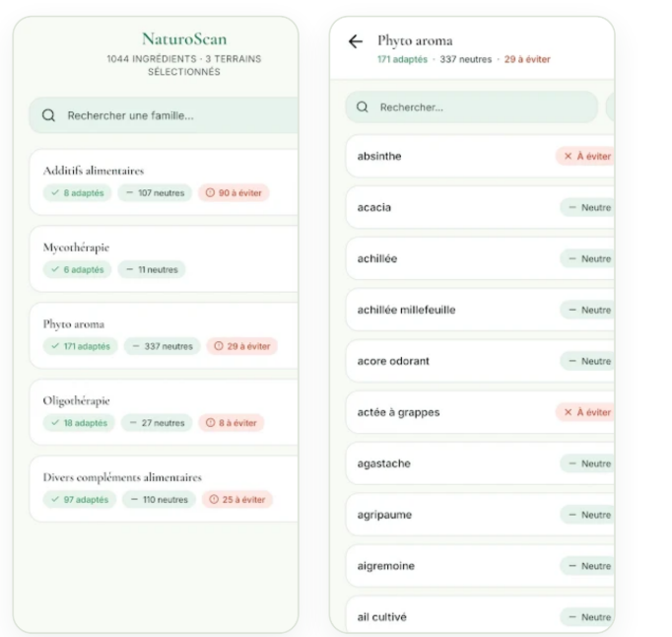The image size is (672, 637).
Task: Click Neutre badge for acore odorant
Action: 587,361
